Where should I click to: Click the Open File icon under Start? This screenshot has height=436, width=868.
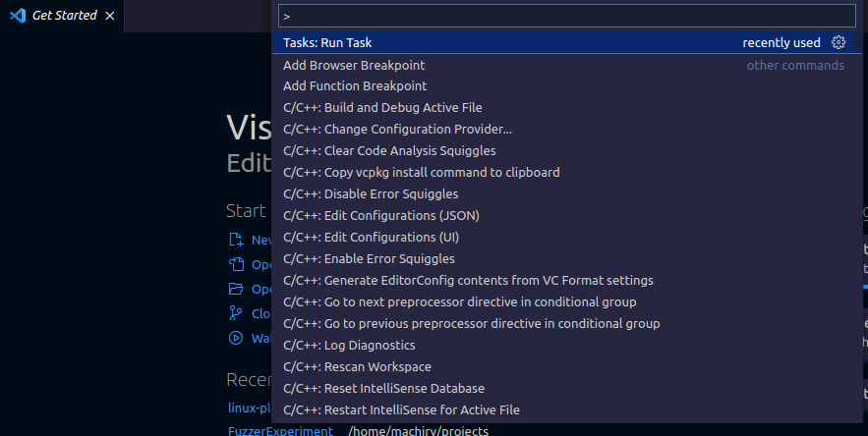tap(236, 264)
